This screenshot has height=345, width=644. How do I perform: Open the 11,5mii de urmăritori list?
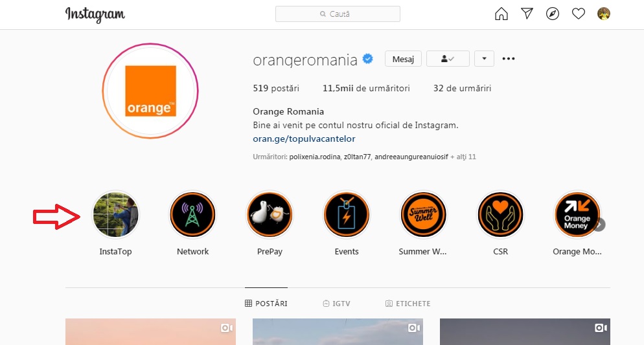coord(366,88)
